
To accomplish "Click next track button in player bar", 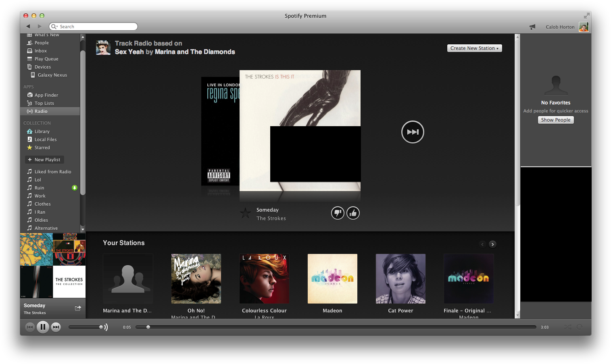I will [56, 327].
